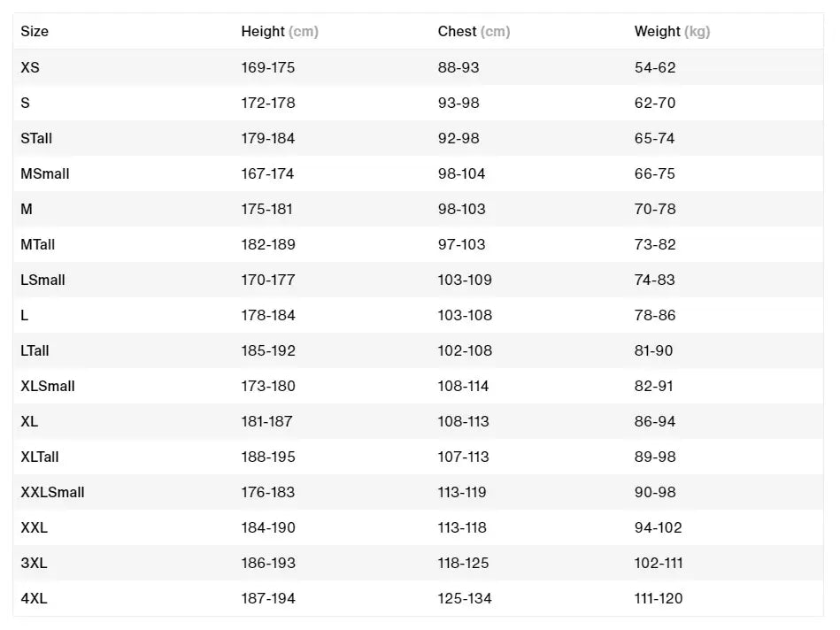Click the chest value 118-125
This screenshot has width=840, height=630.
[x=465, y=563]
